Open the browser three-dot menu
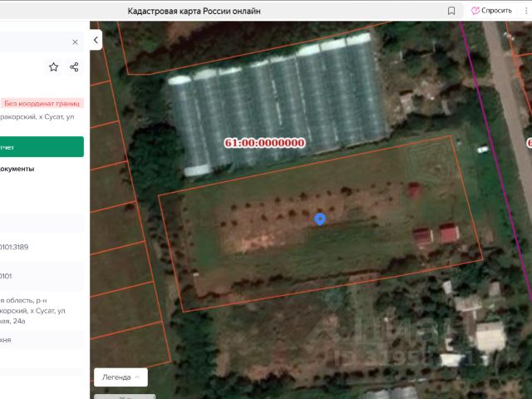 click(x=526, y=11)
